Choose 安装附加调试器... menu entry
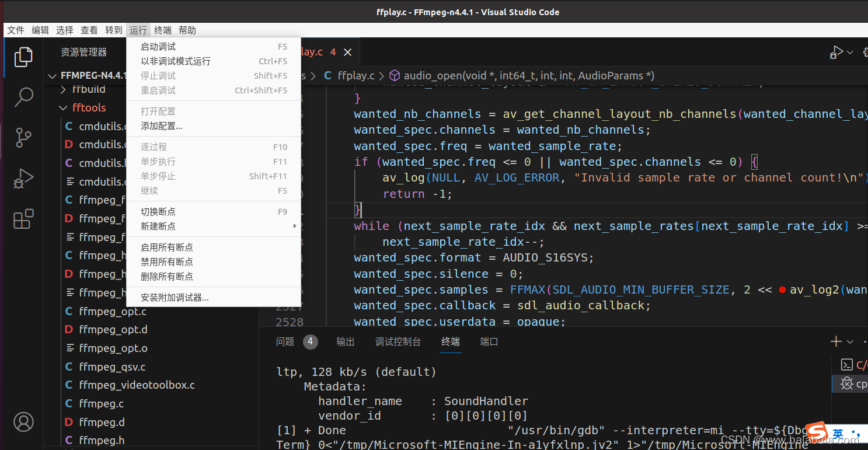Screen dimensions: 868x450 click(x=214, y=298)
